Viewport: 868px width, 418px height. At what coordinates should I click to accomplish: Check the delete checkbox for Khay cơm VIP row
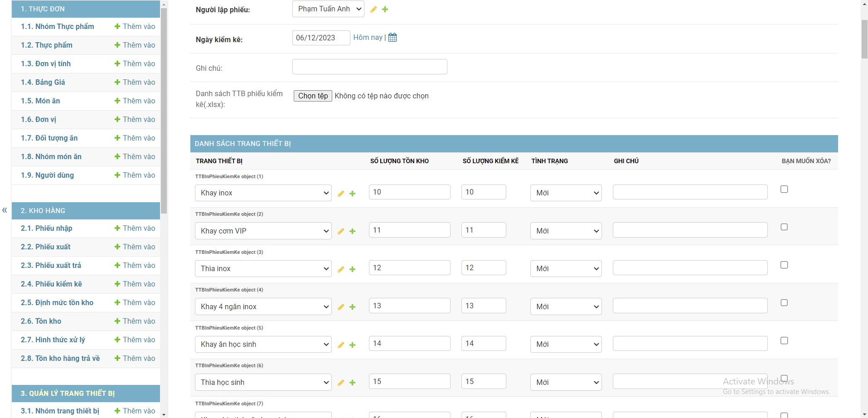[784, 227]
